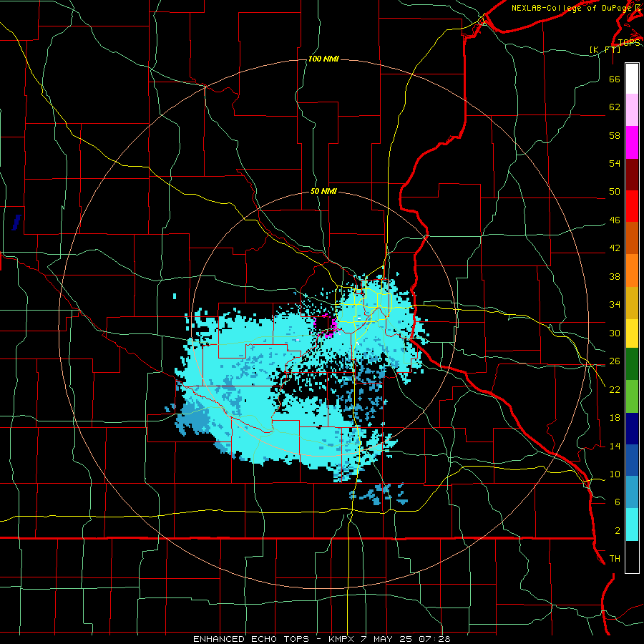Click the [K FT] units label
This screenshot has height=644, width=644.
(x=605, y=49)
